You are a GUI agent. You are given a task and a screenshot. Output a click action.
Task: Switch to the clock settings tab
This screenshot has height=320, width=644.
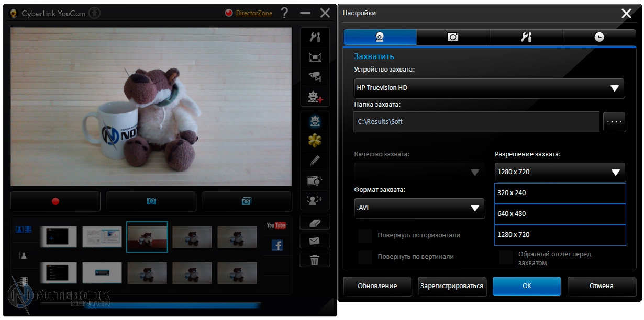(x=599, y=37)
